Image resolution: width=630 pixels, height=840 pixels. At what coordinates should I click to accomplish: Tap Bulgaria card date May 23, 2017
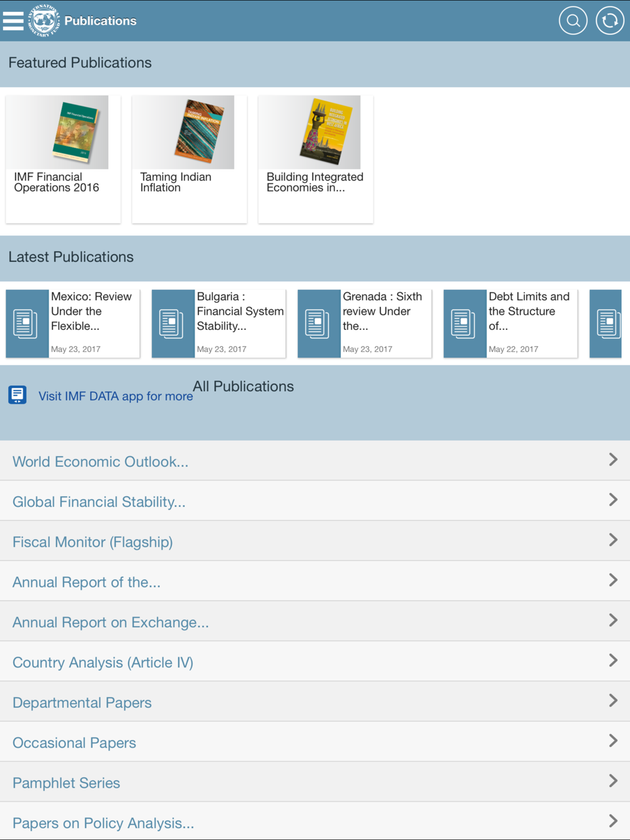[222, 349]
